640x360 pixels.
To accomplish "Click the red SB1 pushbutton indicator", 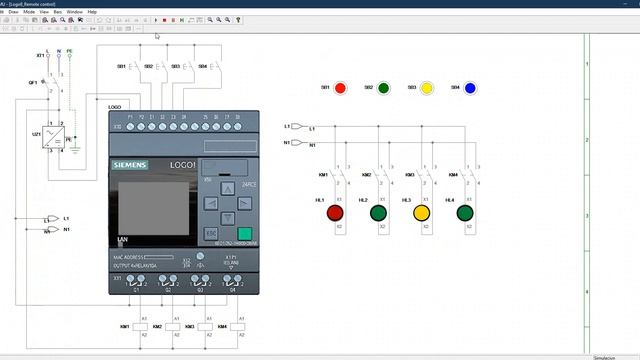I will coord(340,88).
